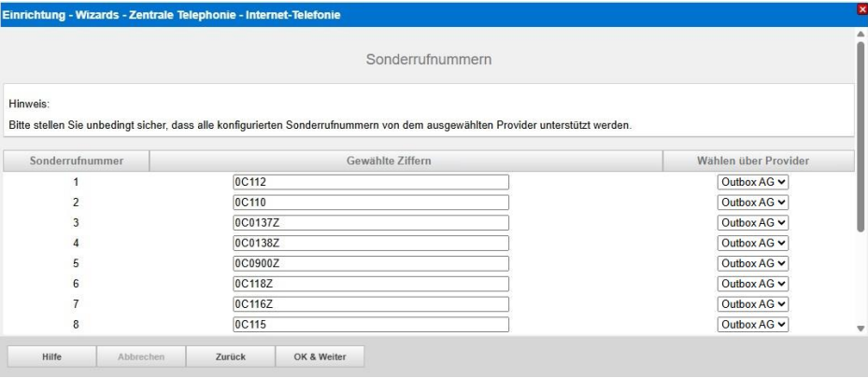Focus the 0C110 input field
Screen dimensions: 868x378
370,203
